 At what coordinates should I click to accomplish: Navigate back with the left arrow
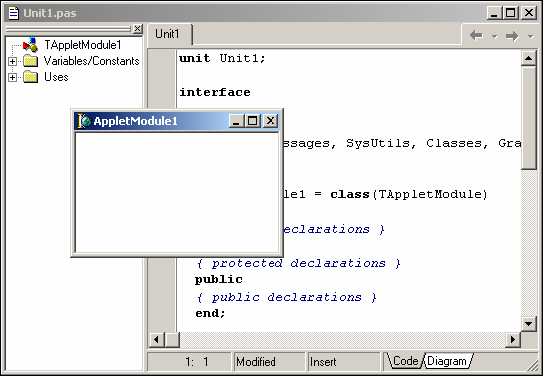pos(477,35)
